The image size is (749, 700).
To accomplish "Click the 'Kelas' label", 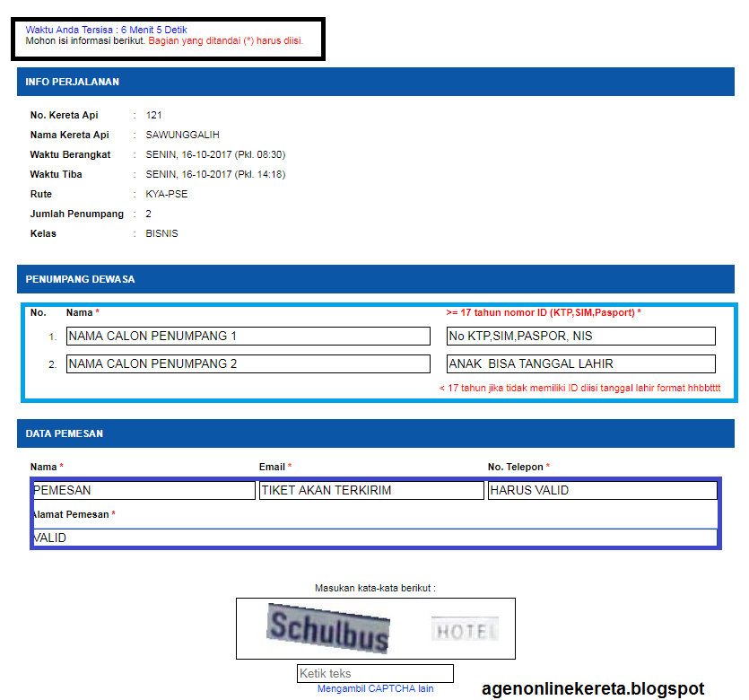I will (x=43, y=233).
